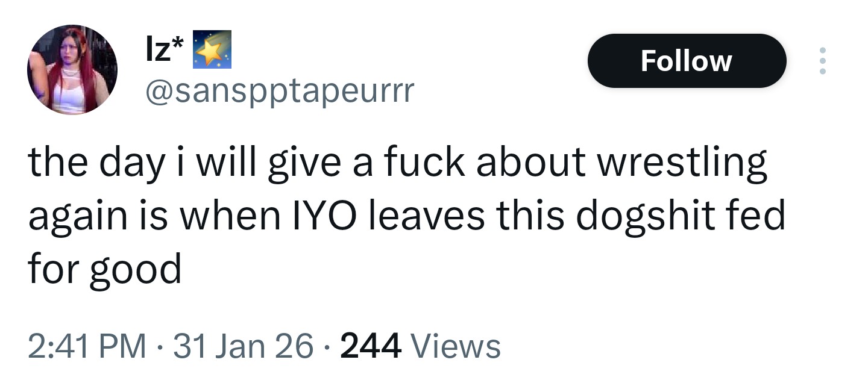The height and width of the screenshot is (389, 868).
Task: Open the tweet's three-dot more options menu
Action: 821,61
